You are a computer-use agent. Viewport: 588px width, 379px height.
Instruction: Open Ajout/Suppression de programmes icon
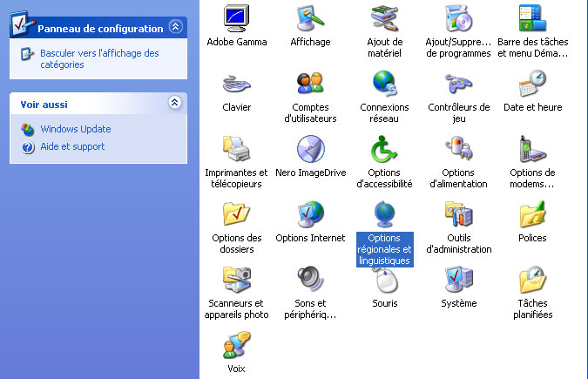tap(458, 18)
